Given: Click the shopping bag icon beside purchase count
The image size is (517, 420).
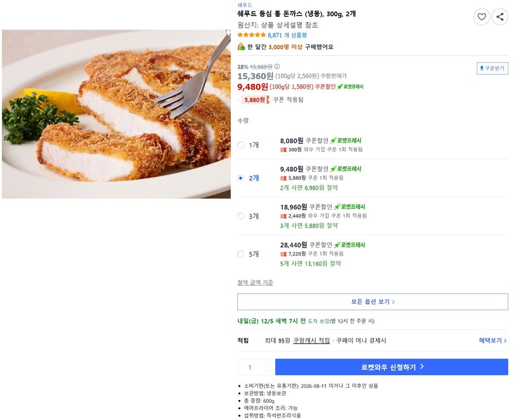Looking at the screenshot, I should 240,46.
